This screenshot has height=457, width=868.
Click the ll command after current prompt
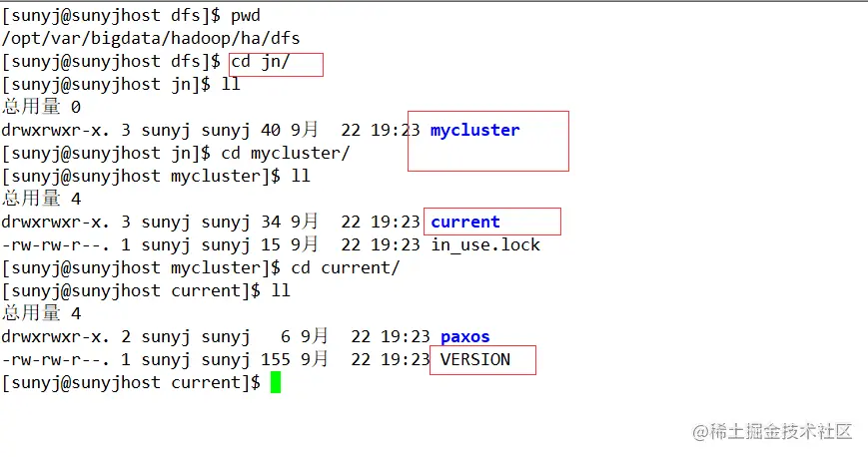tap(281, 291)
